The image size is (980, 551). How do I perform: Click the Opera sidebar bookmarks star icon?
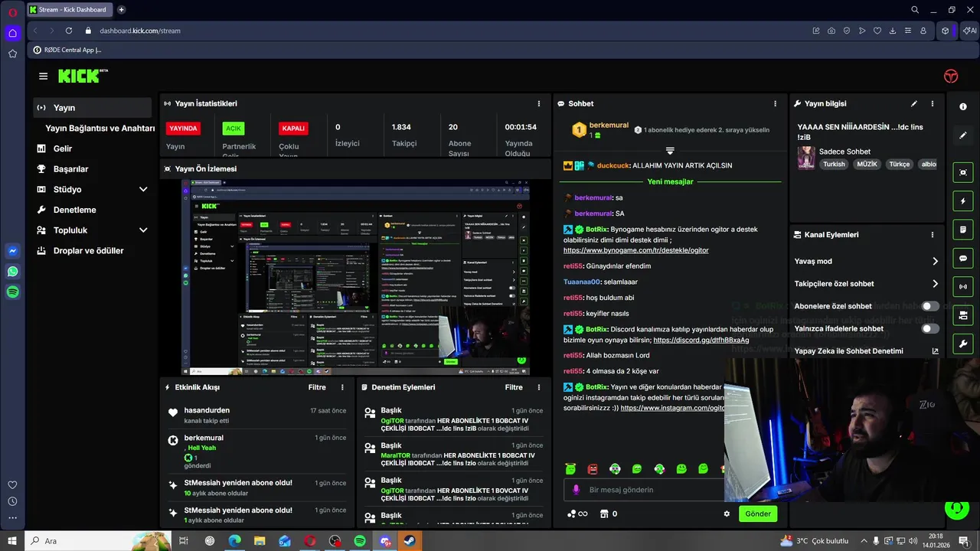tap(12, 54)
